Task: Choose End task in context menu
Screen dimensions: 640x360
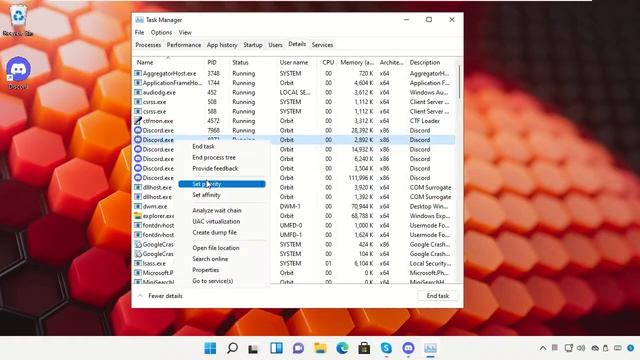Action: [x=203, y=146]
